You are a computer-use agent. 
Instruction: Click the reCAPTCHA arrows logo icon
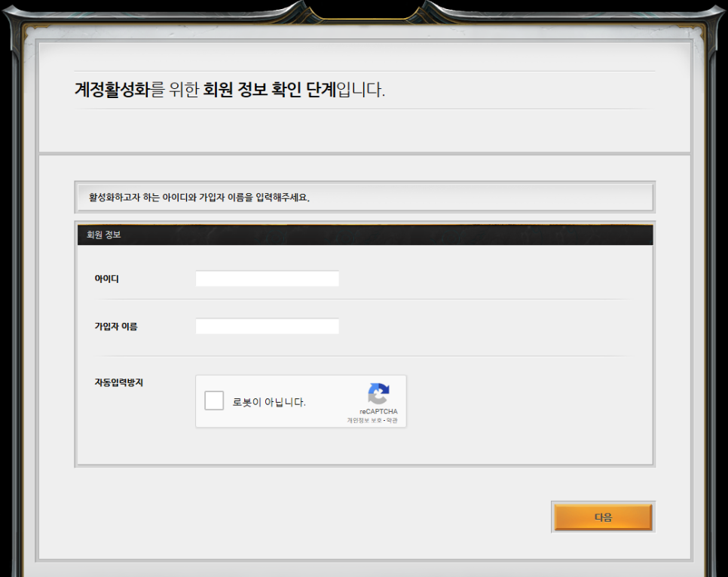click(x=378, y=394)
